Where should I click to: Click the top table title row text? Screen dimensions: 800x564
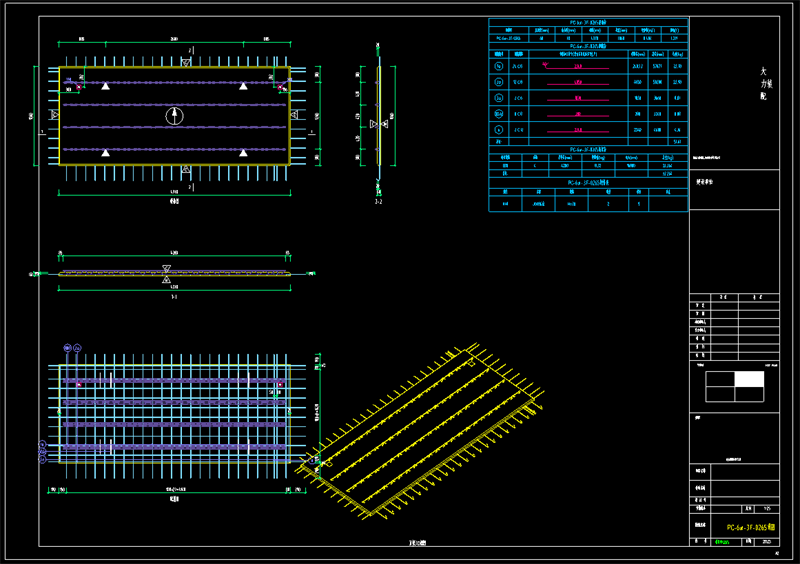pyautogui.click(x=588, y=22)
